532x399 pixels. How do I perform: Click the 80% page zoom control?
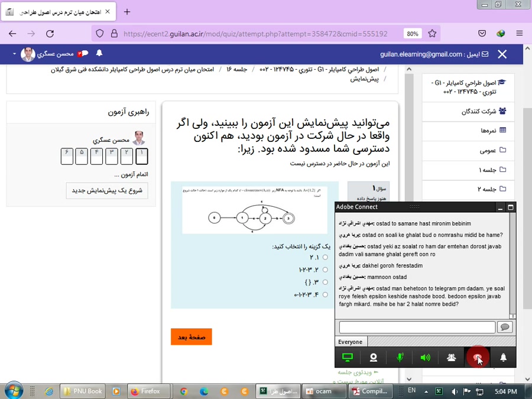pos(412,34)
